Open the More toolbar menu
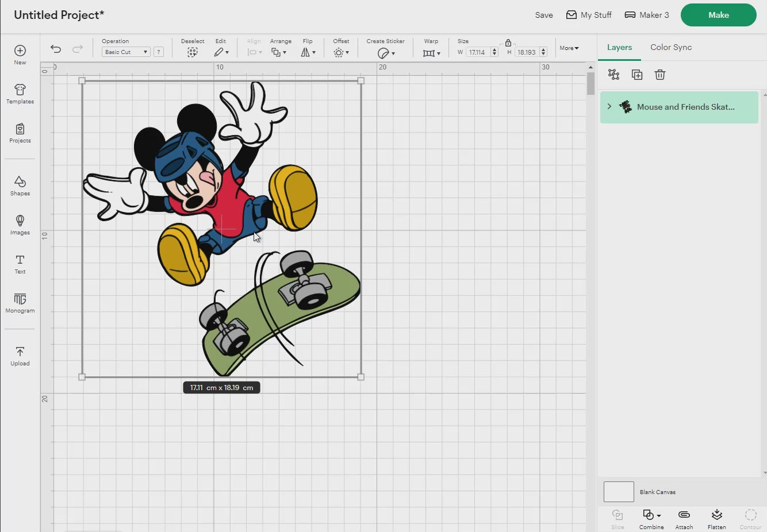 click(x=569, y=48)
